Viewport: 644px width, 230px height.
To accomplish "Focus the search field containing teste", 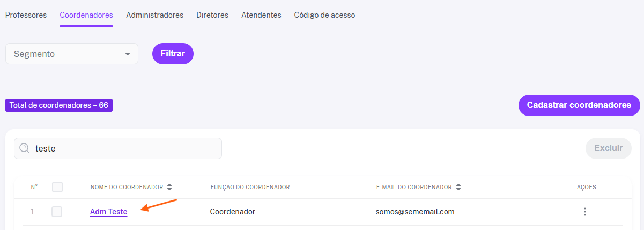I will tap(118, 148).
